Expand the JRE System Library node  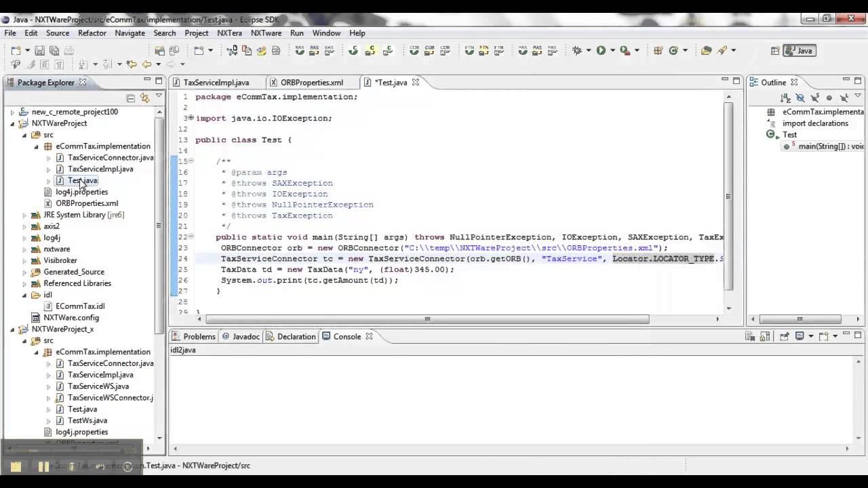click(x=24, y=215)
